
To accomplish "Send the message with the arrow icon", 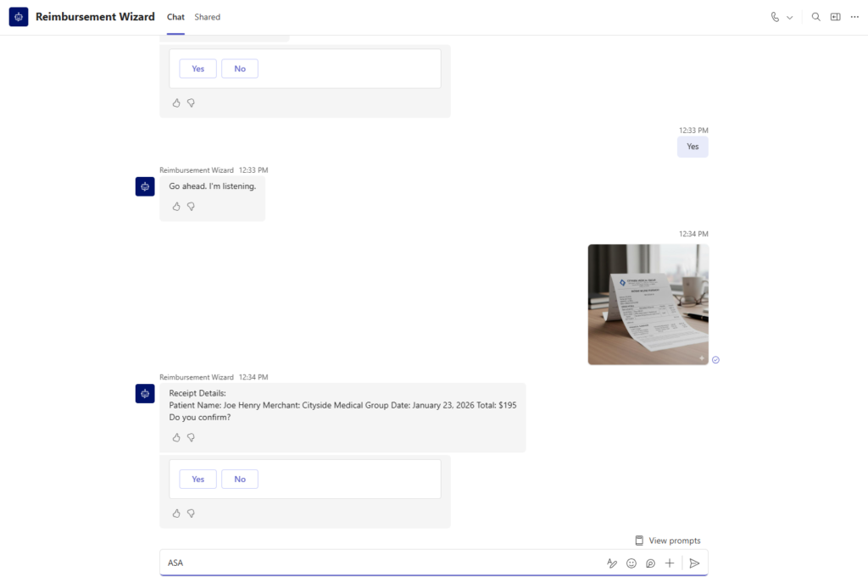I will pos(694,563).
